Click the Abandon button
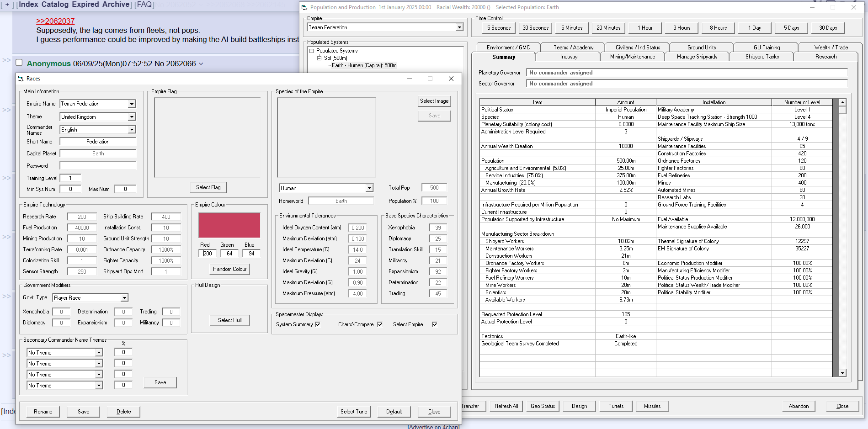Viewport: 868px width, 429px height. [x=799, y=406]
